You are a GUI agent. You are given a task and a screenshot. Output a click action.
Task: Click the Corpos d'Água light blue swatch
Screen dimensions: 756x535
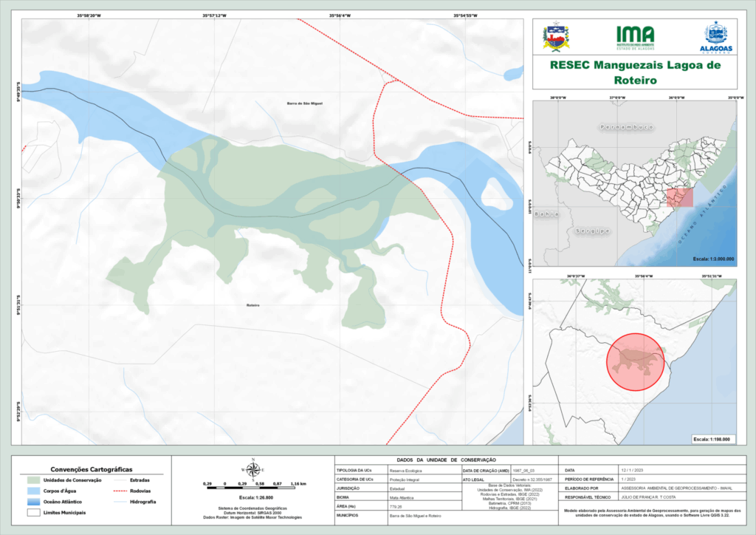(30, 491)
